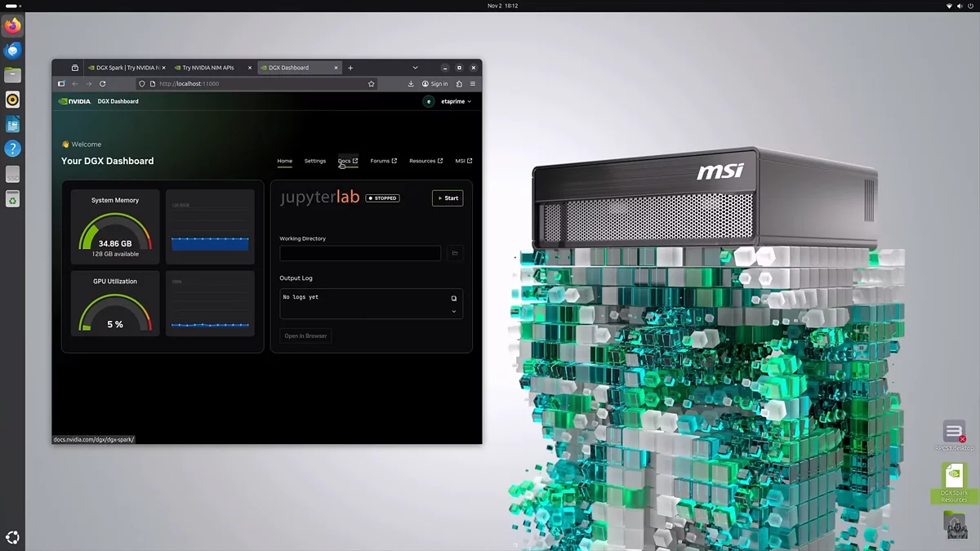Browse for working directory folder icon
Viewport: 980px width, 551px height.
pyautogui.click(x=455, y=254)
